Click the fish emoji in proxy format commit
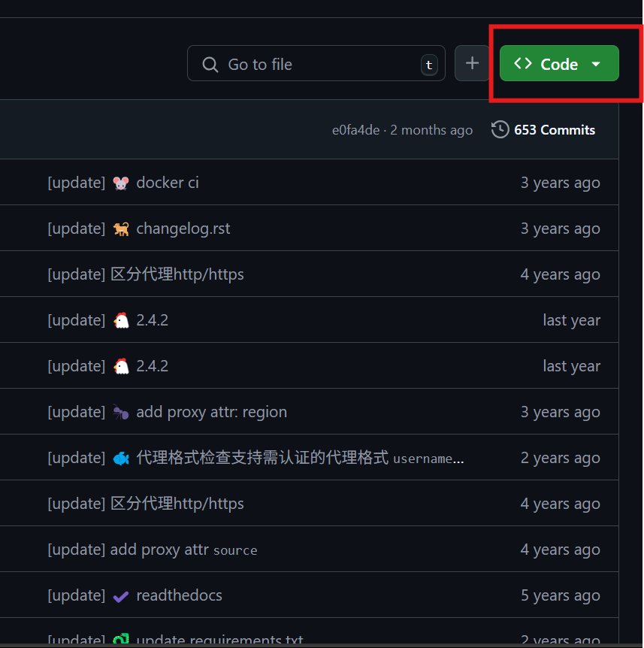 [122, 457]
